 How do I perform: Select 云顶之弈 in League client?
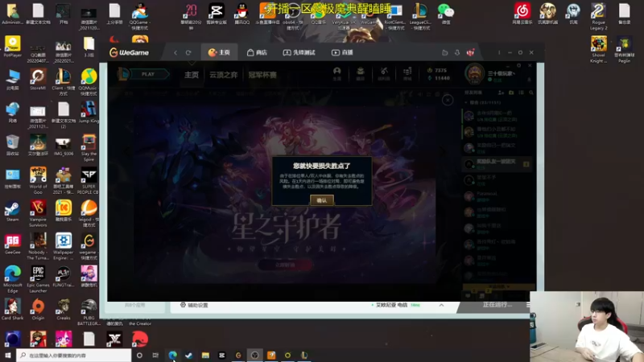[x=223, y=75]
